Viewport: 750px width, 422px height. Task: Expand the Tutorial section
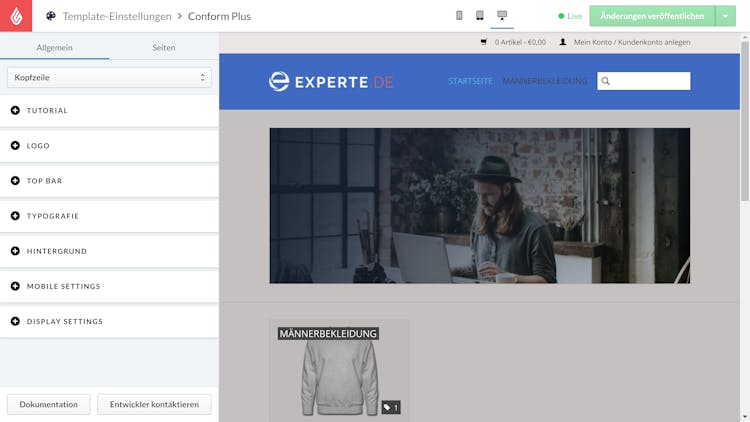tap(109, 111)
